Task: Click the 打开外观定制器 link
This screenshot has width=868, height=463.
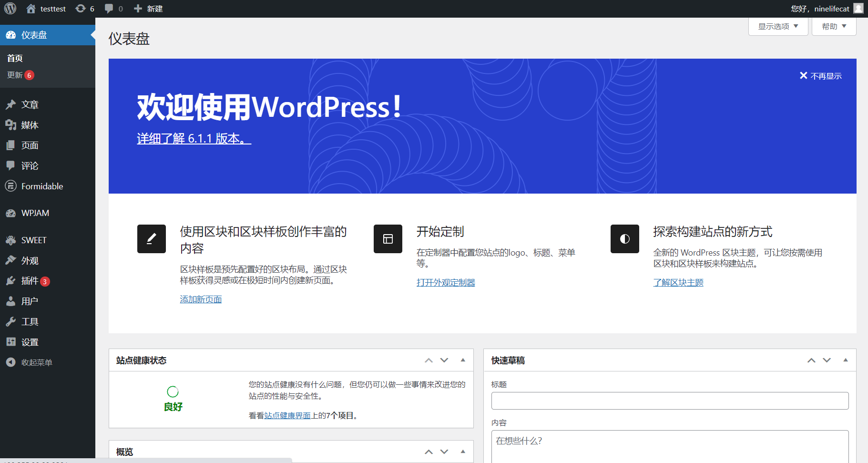Action: [446, 282]
